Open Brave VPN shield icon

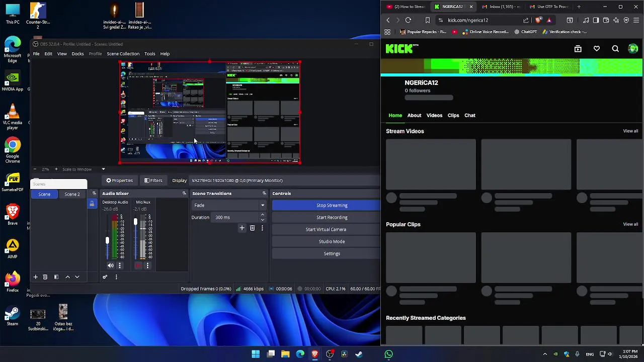click(x=626, y=20)
